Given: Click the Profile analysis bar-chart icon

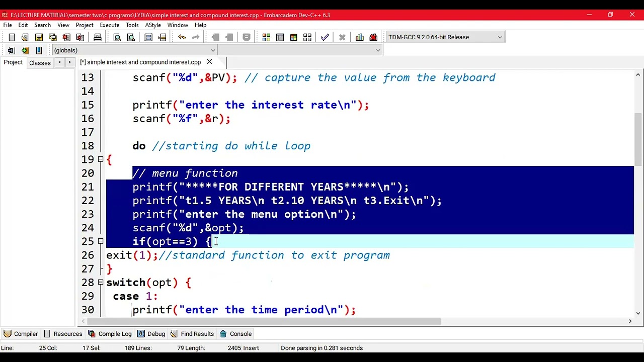Looking at the screenshot, I should pos(359,37).
